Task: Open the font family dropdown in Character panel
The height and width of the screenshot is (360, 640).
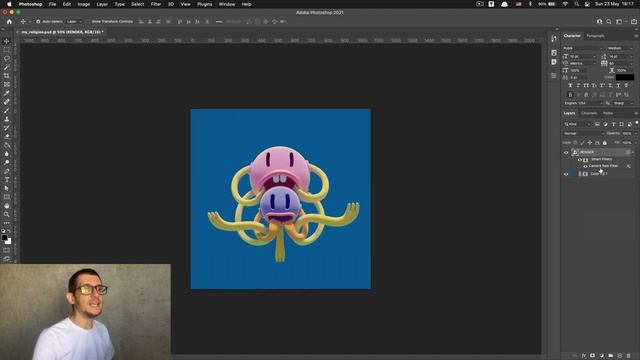Action: point(582,48)
